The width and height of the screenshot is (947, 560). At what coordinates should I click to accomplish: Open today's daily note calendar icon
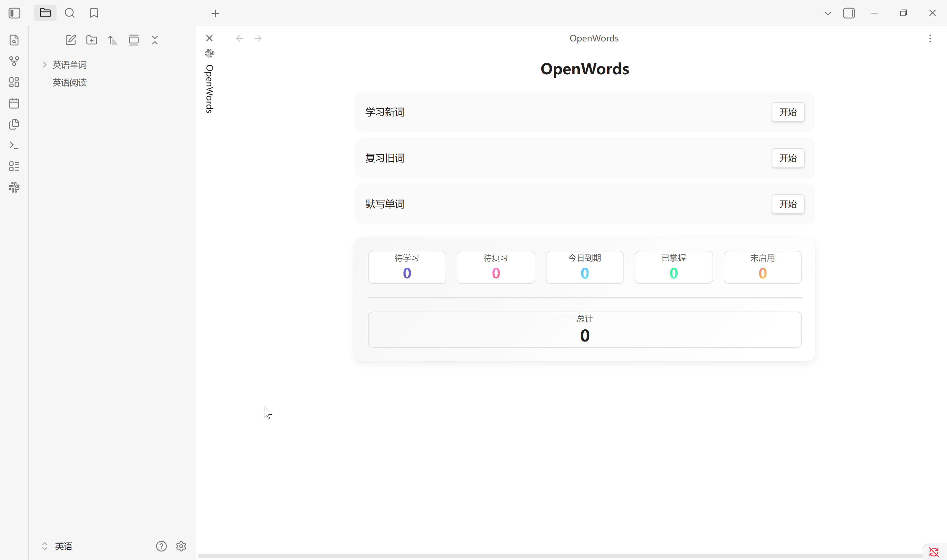click(14, 104)
